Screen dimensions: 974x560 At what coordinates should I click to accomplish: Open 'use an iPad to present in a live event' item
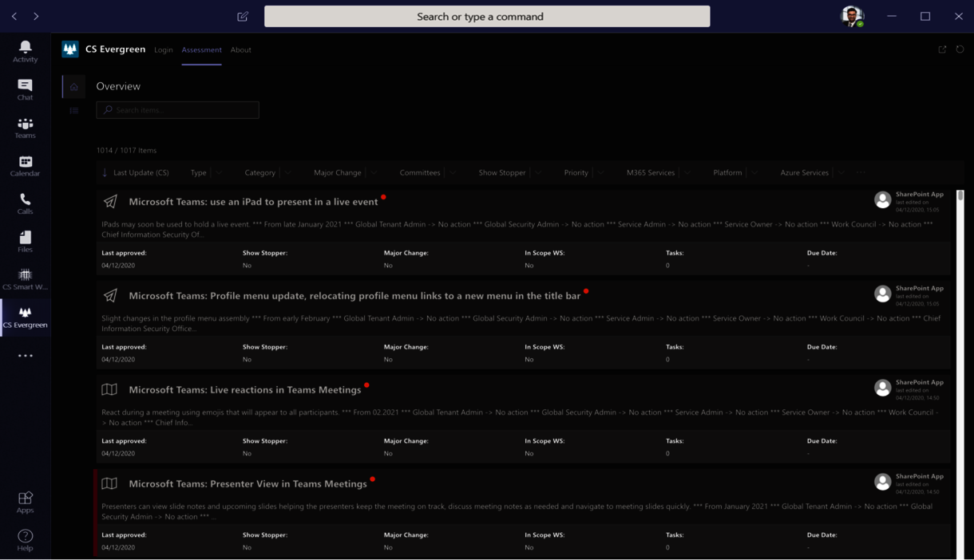click(x=253, y=202)
